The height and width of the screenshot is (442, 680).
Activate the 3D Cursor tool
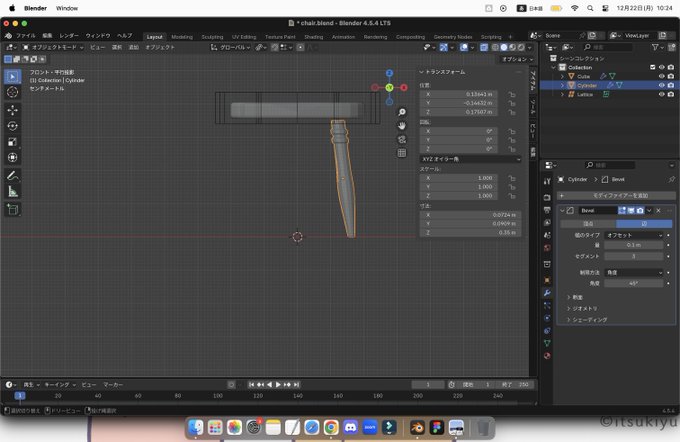(13, 92)
